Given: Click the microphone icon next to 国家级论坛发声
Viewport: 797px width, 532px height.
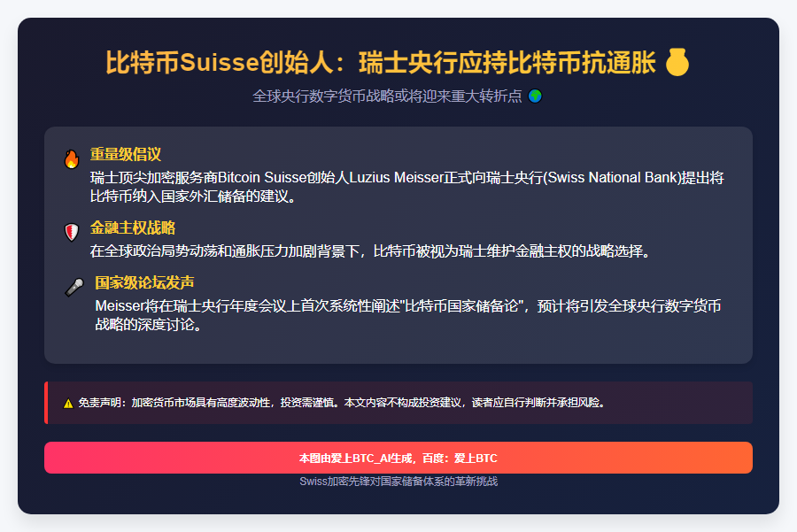Looking at the screenshot, I should tap(74, 287).
